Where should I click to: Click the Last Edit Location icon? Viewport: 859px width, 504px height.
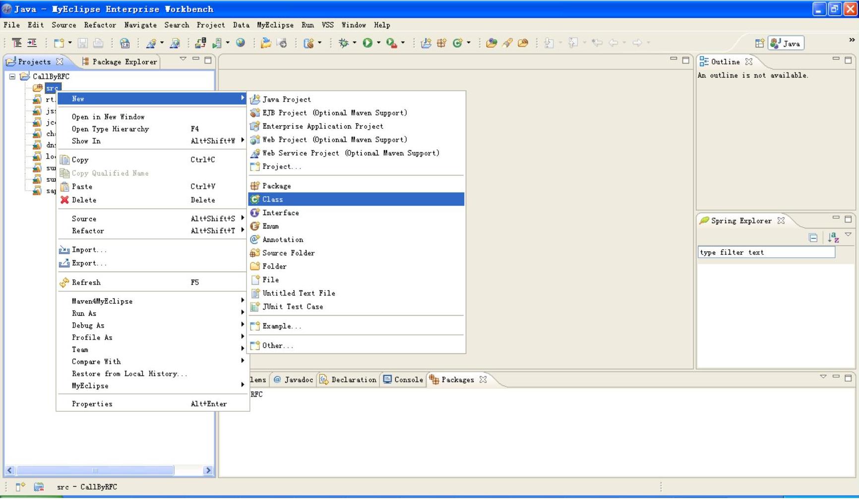coord(597,43)
